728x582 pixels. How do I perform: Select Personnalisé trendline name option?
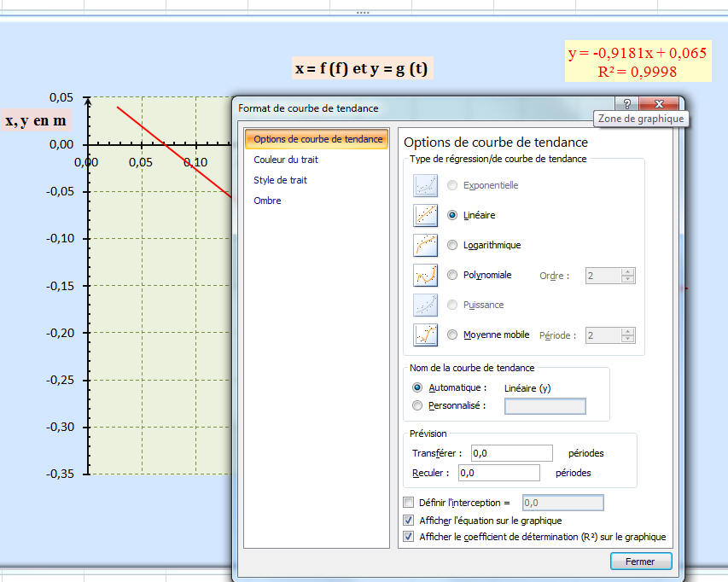pyautogui.click(x=417, y=405)
